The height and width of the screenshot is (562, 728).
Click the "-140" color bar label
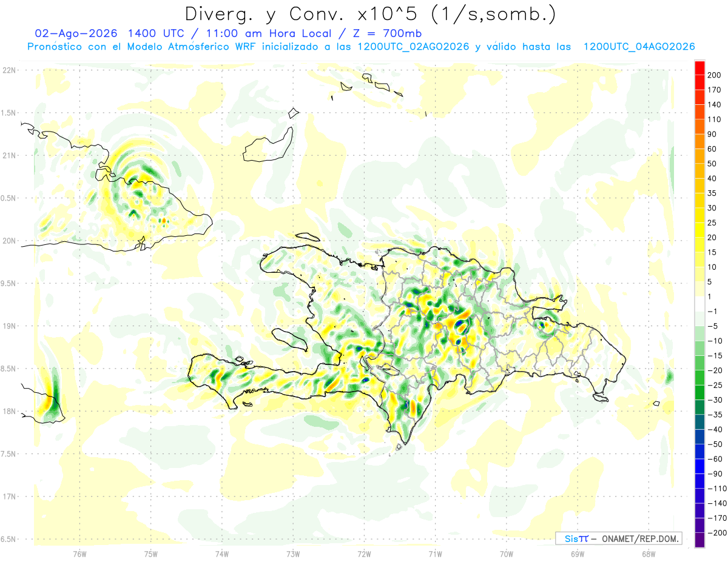coord(718,503)
